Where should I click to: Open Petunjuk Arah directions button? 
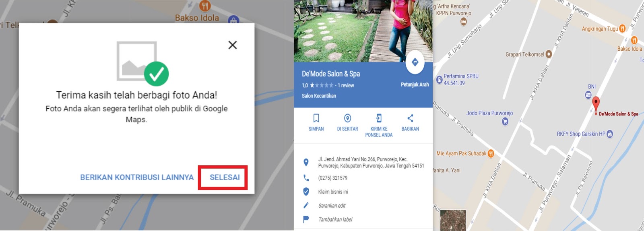tap(415, 62)
